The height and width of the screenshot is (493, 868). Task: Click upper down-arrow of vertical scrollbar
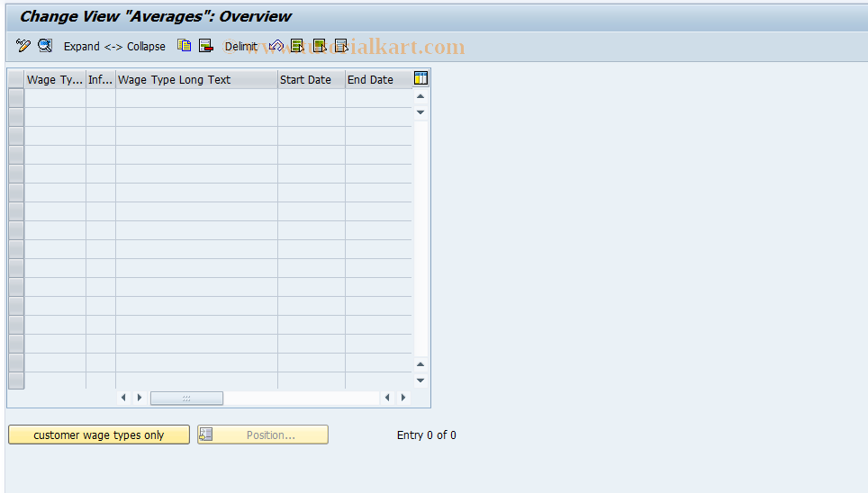tap(420, 112)
